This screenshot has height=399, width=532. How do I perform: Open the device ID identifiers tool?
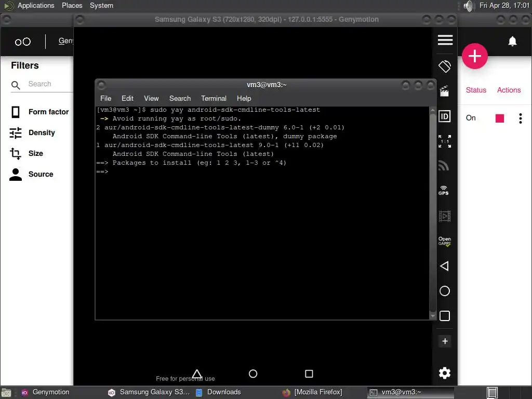point(445,116)
